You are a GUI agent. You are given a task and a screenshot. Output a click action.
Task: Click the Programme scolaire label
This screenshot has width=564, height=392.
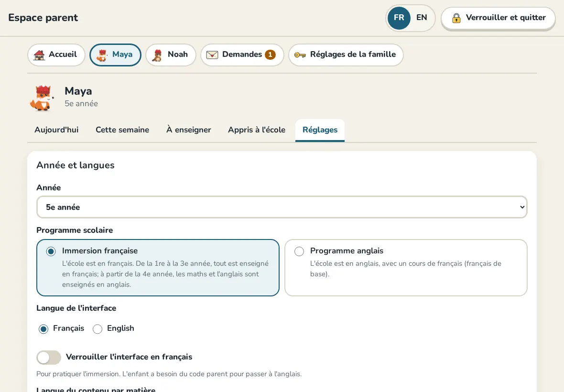[75, 230]
